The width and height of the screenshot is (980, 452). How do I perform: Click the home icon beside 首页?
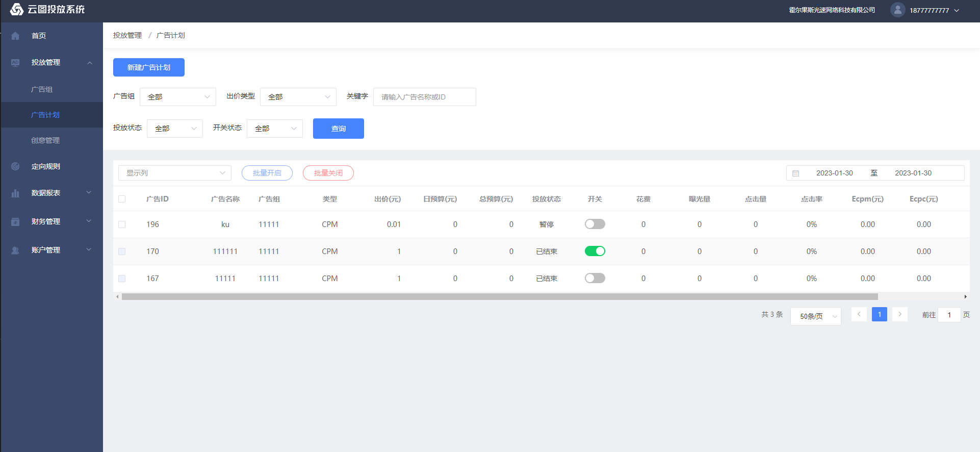[x=15, y=36]
